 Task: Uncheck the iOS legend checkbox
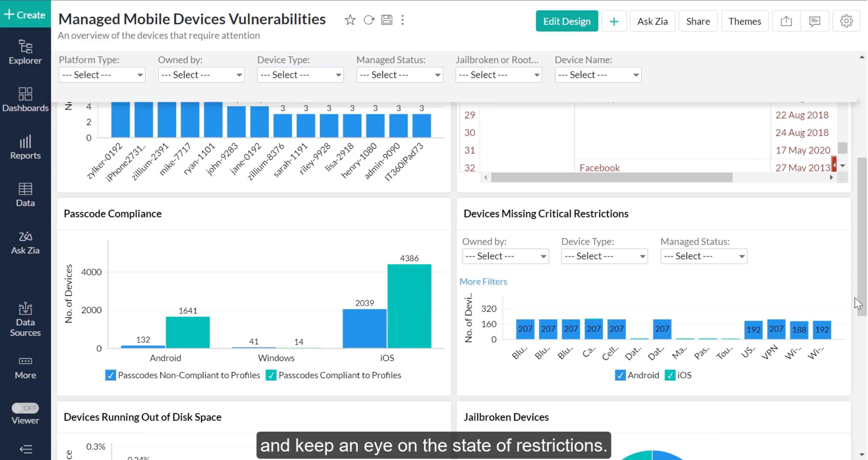(670, 375)
